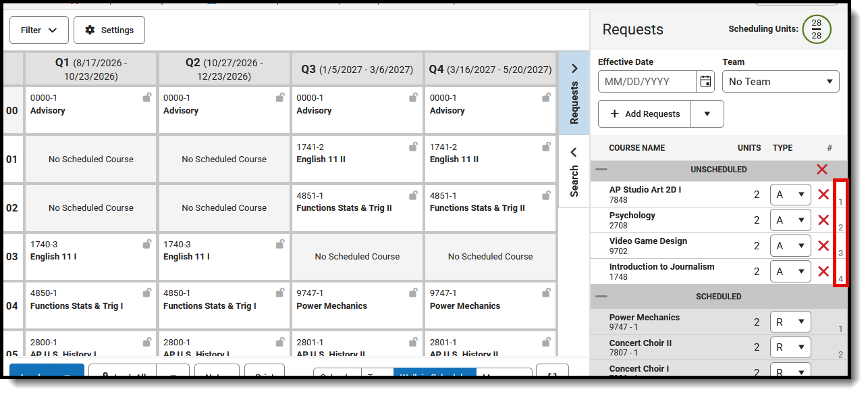
Task: Select Q1 period 01 No Scheduled Course cell
Action: [x=91, y=159]
